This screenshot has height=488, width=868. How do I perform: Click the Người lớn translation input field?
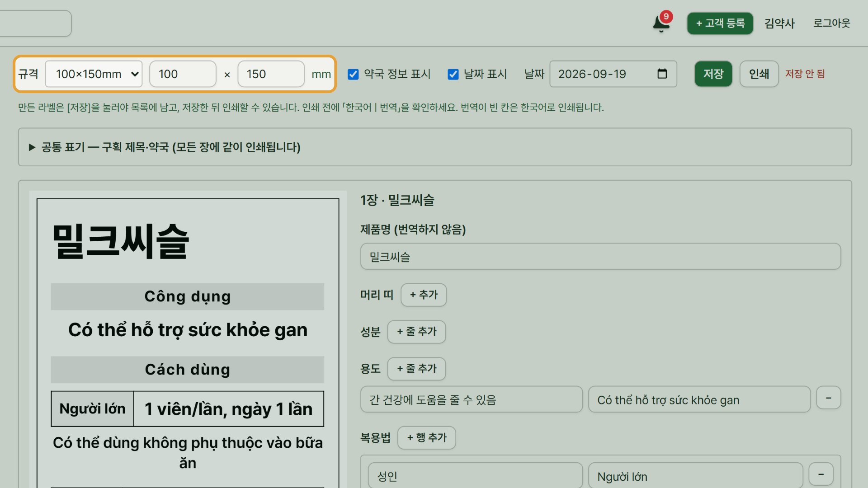point(696,476)
